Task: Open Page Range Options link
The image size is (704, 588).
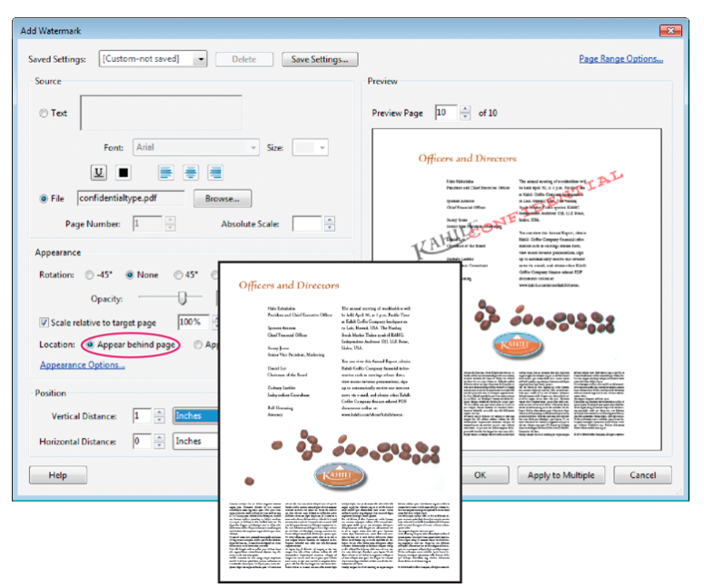Action: click(621, 59)
